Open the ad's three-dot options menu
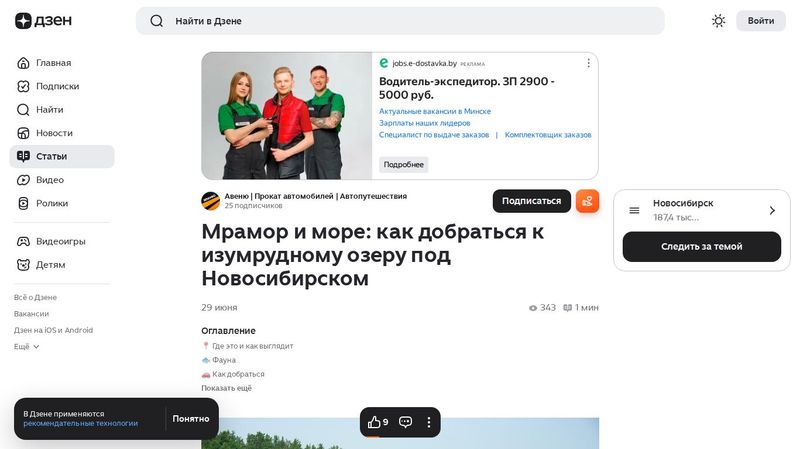 pos(588,63)
